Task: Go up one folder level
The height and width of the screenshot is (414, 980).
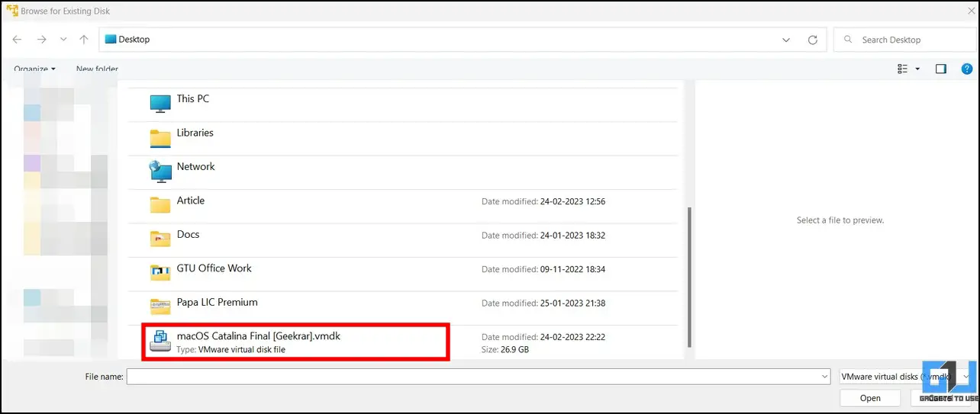Action: pyautogui.click(x=84, y=40)
